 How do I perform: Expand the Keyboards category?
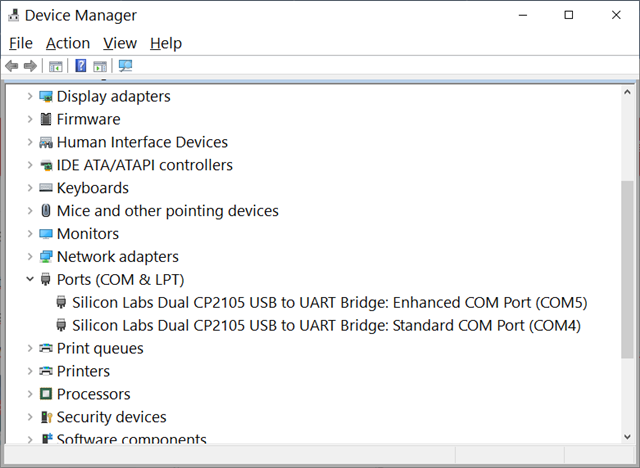click(30, 188)
